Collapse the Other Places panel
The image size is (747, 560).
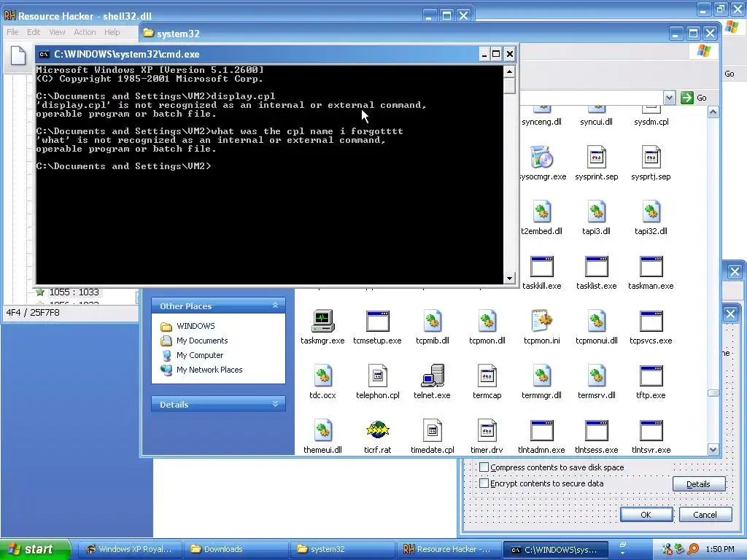coord(275,306)
